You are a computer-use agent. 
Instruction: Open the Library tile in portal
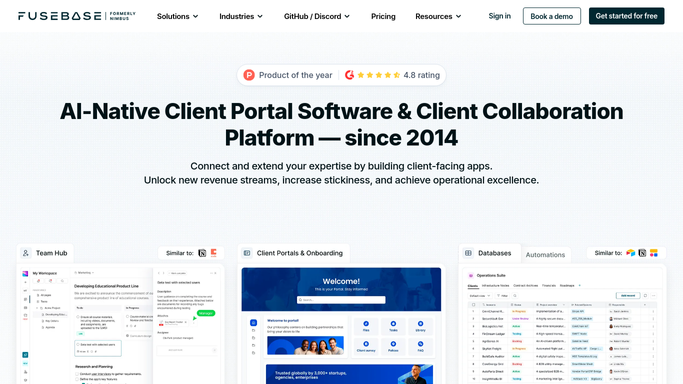tap(420, 326)
